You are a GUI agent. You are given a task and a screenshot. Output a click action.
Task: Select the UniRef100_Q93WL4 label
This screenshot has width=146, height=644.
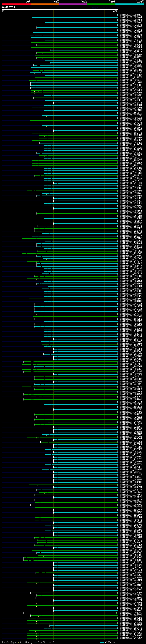[x=131, y=47]
